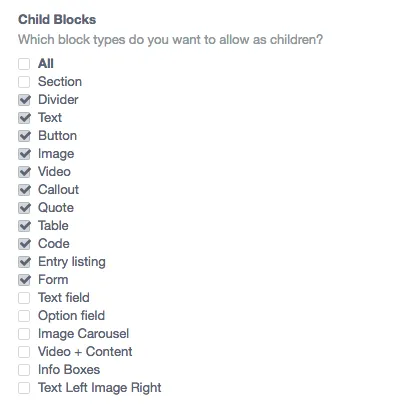Toggle off the Code checkbox
This screenshot has height=413, width=397.
[x=24, y=244]
